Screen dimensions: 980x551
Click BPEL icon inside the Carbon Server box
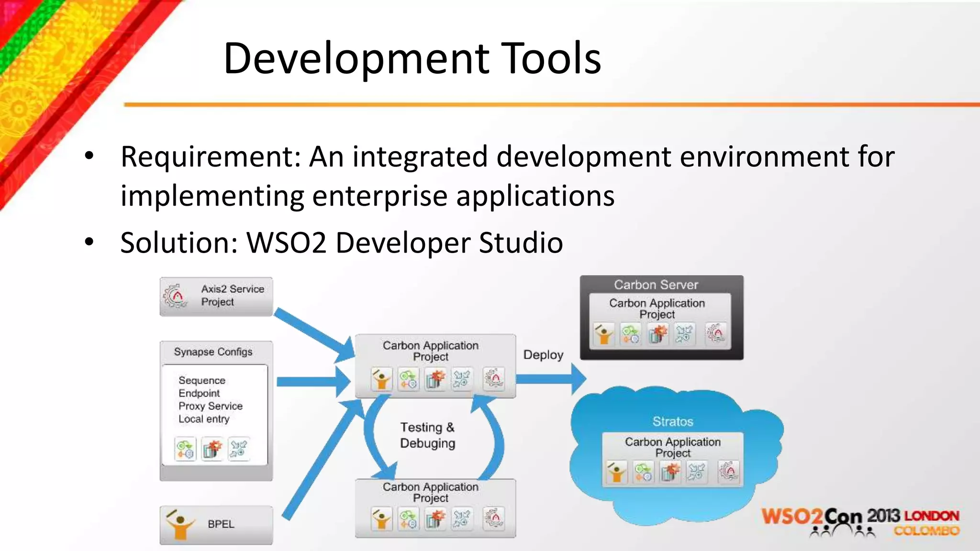coord(604,334)
